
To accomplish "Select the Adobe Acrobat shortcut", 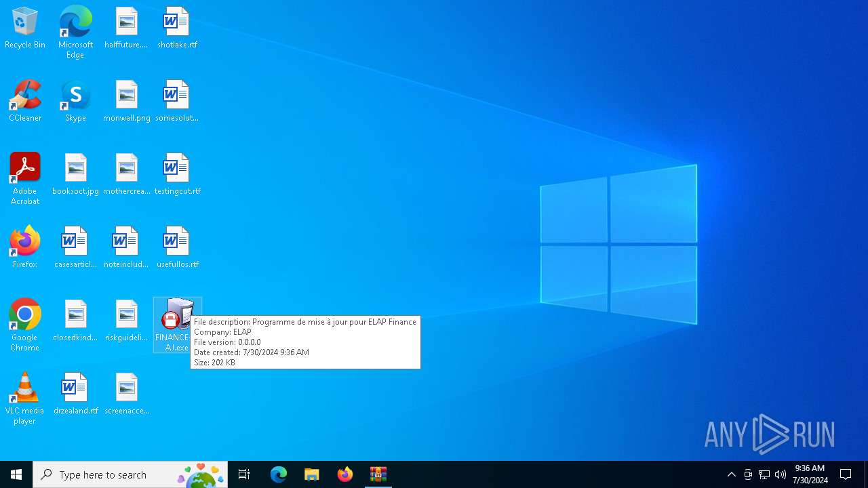I will [25, 179].
